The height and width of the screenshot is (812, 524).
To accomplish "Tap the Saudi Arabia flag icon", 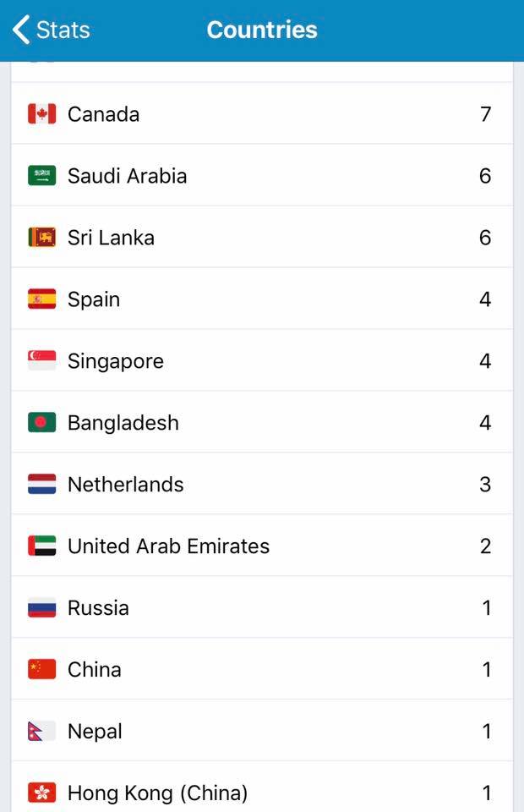I will click(x=42, y=176).
